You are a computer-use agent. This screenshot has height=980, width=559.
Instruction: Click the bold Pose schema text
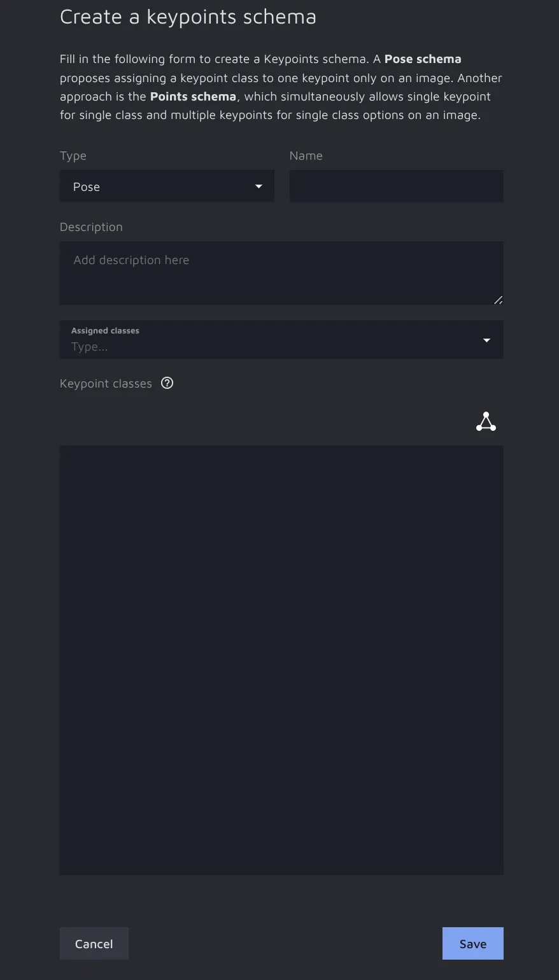[x=423, y=59]
